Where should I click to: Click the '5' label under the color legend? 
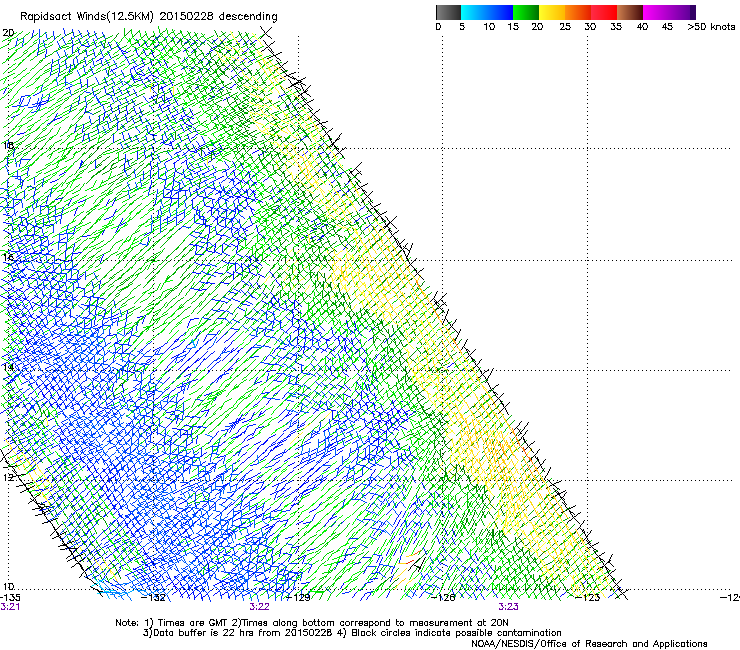462,27
